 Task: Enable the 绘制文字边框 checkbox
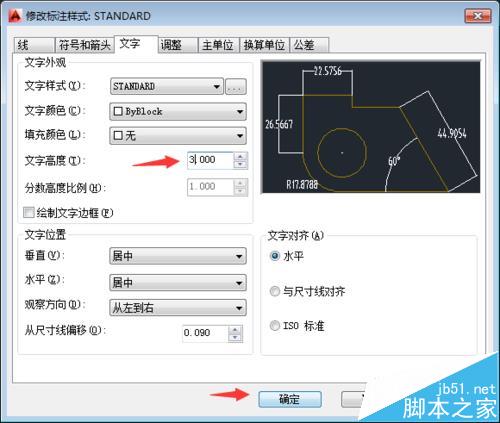(29, 212)
